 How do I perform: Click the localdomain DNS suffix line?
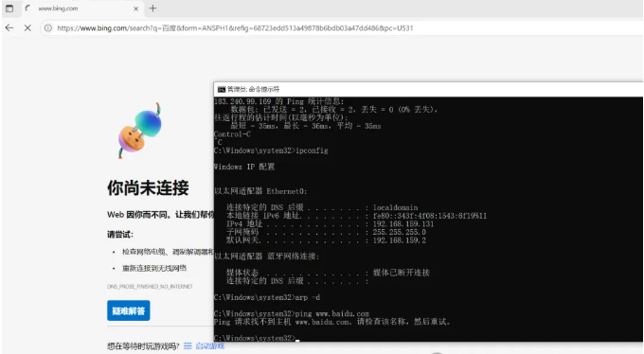[322, 207]
